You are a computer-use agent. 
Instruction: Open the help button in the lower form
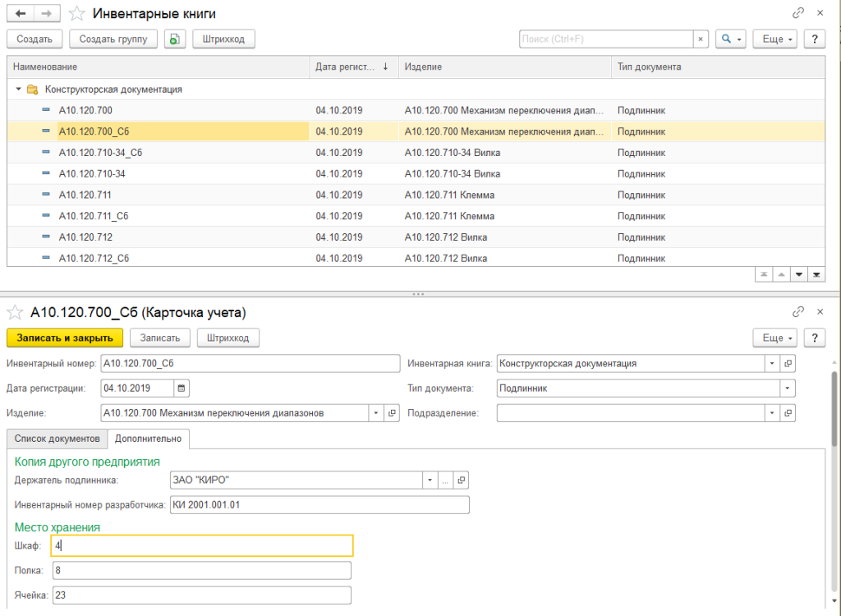pyautogui.click(x=813, y=338)
